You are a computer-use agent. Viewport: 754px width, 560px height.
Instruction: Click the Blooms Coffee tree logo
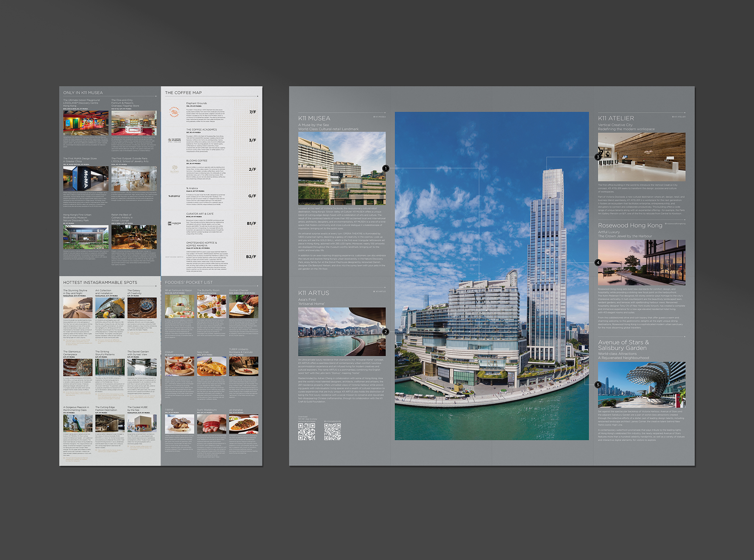(175, 169)
